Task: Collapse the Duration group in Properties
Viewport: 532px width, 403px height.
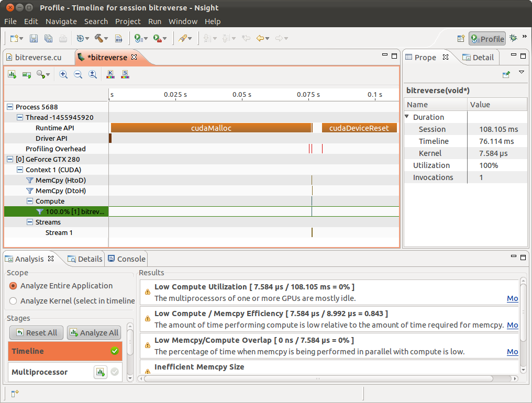Action: click(x=408, y=117)
